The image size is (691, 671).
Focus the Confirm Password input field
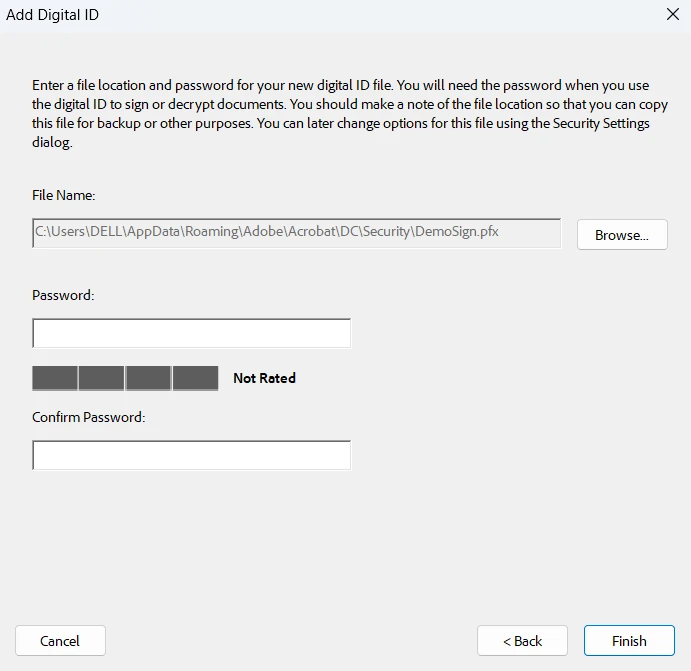[191, 455]
